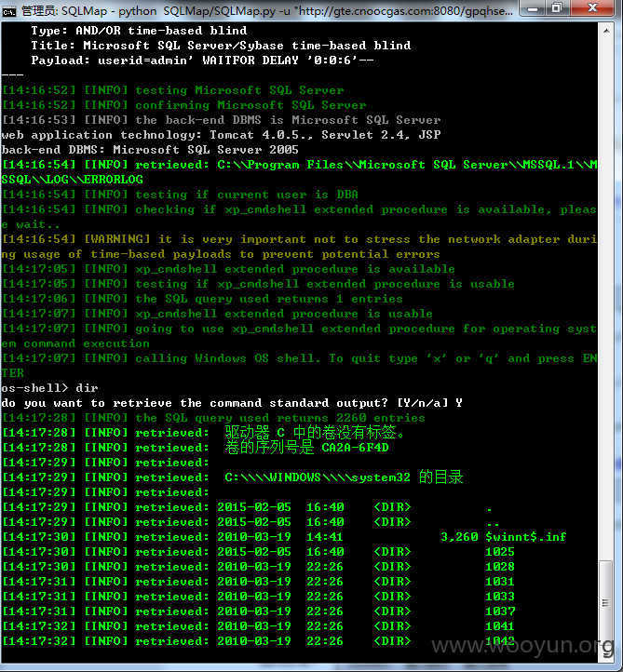Click the "back-end DBMS: Microsoft SQL Server 2005" line
The image size is (623, 672).
pyautogui.click(x=150, y=150)
